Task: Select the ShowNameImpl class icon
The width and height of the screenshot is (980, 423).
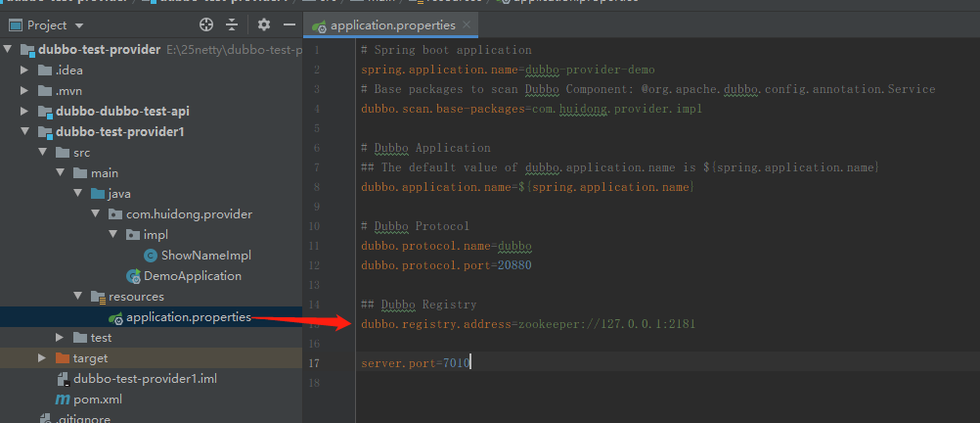Action: 150,256
